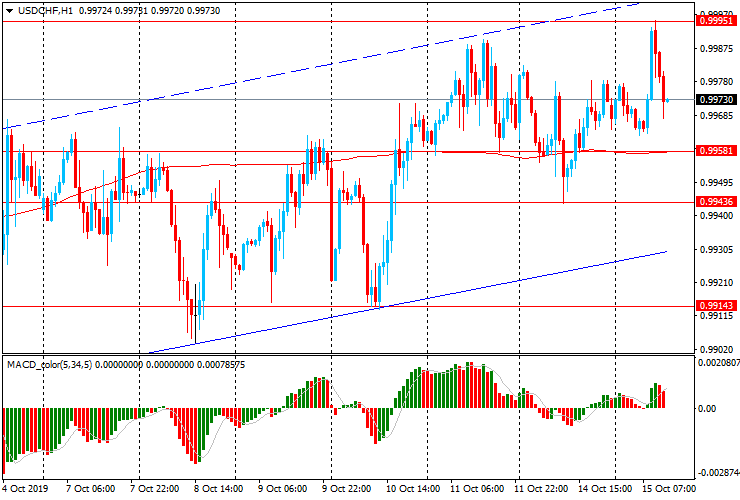Image resolution: width=740 pixels, height=500 pixels.
Task: Select the 4 Oct 2019 time axis label
Action: coord(25,488)
